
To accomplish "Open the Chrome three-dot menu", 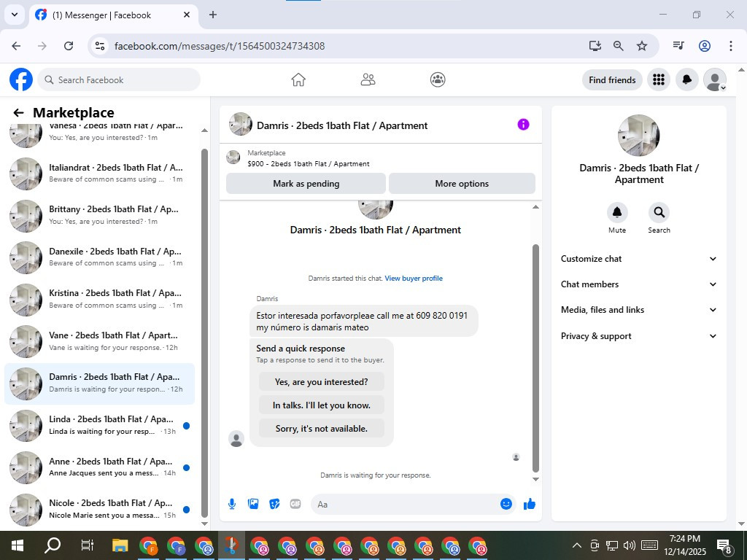I will [x=730, y=46].
